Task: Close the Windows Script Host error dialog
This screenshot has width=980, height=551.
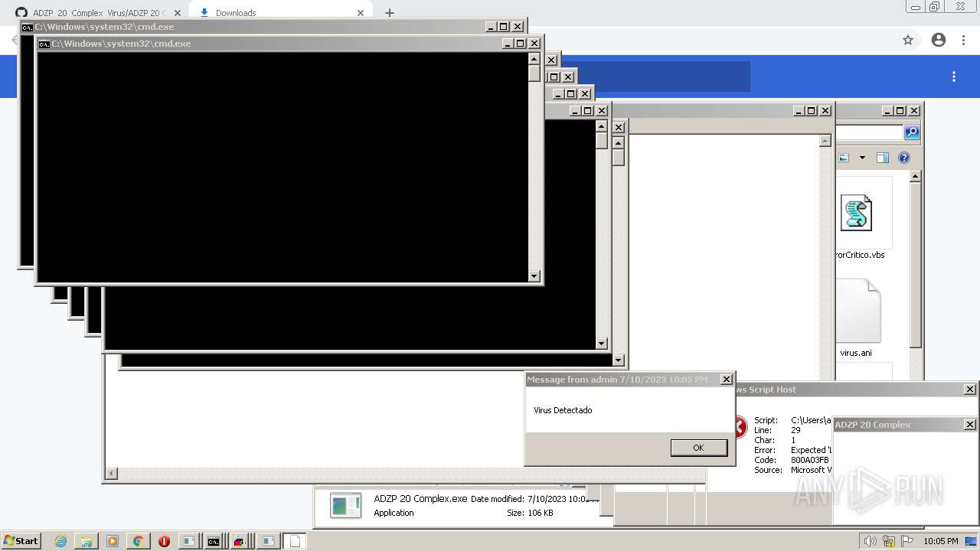Action: tap(969, 390)
